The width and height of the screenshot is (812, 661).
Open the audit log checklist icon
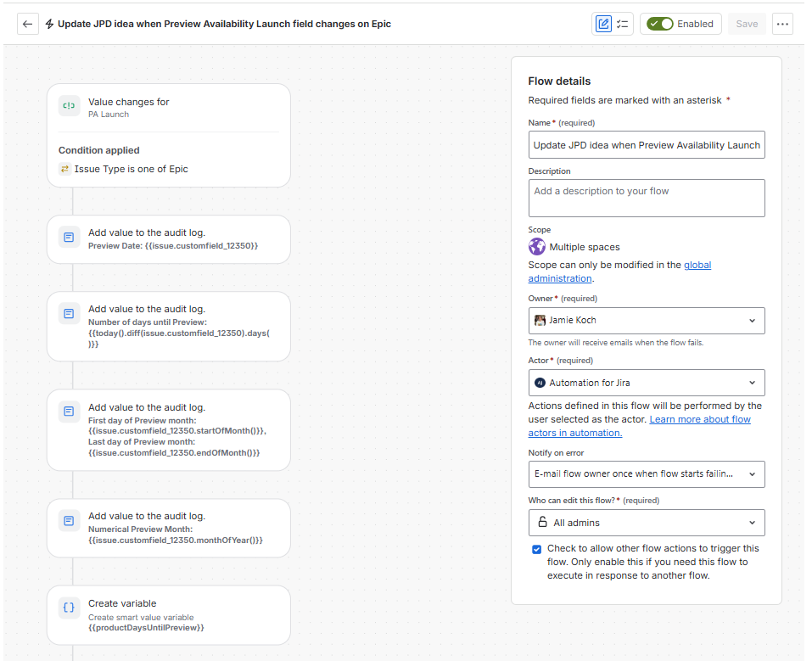point(623,24)
